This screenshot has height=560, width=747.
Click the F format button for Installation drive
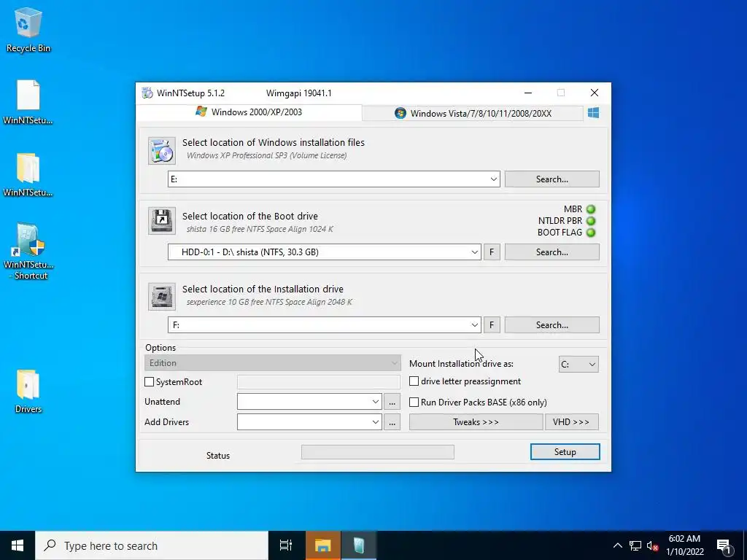click(x=492, y=324)
